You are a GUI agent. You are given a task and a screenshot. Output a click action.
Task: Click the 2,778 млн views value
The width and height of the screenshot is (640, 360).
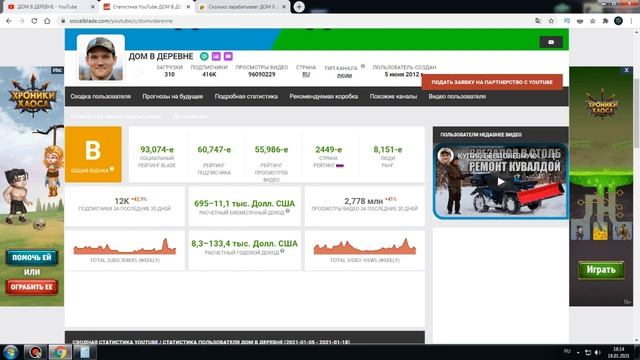pyautogui.click(x=363, y=201)
